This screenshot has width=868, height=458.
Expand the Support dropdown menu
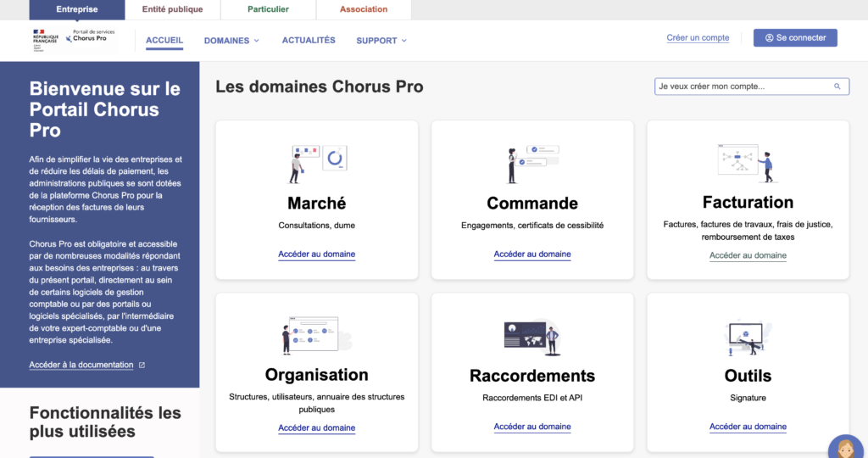pos(381,41)
